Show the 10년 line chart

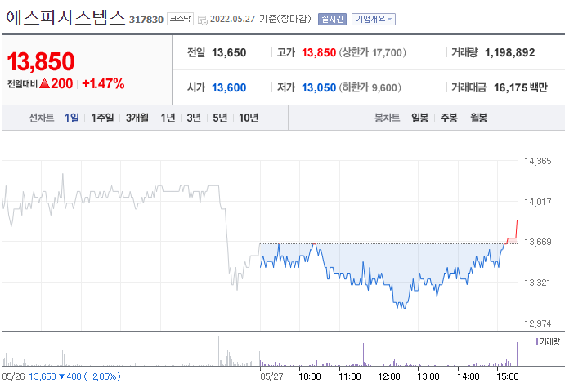pyautogui.click(x=249, y=118)
